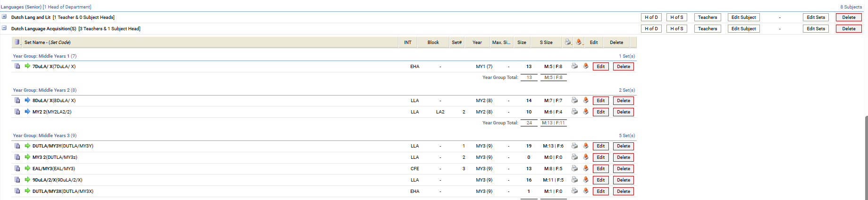Sort by the Set Name column header
Screen dimensions: 868x200
[x=47, y=43]
